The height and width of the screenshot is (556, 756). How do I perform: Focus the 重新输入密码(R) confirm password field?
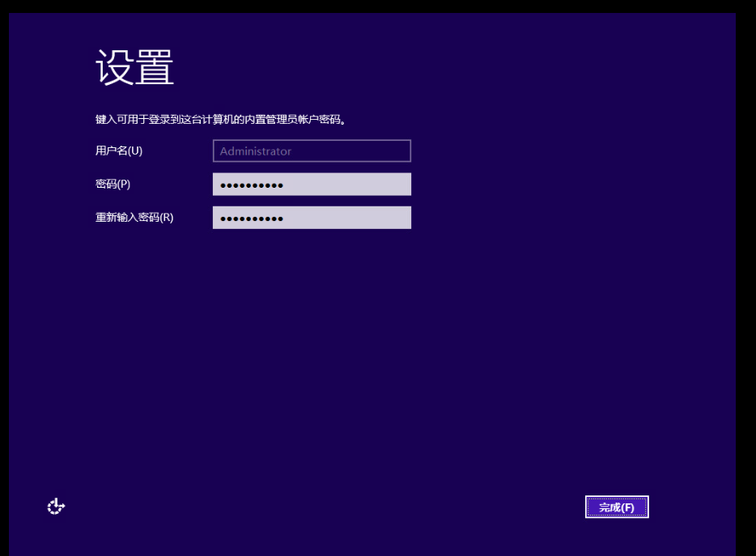point(312,218)
